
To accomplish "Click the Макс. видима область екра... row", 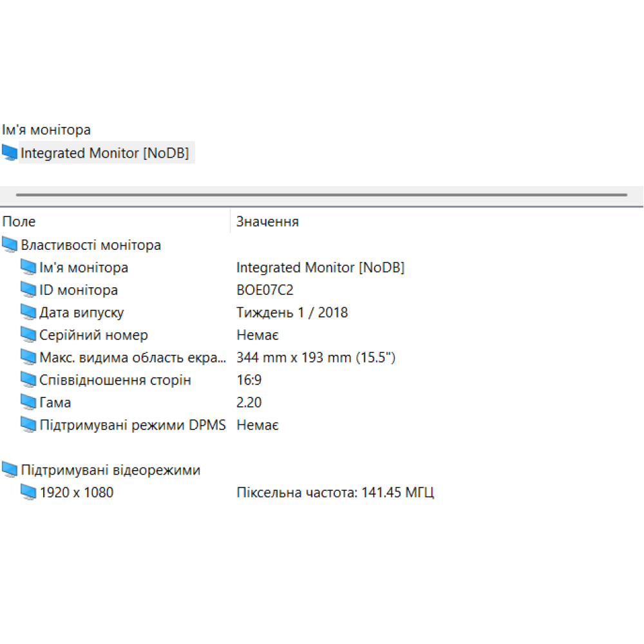I will point(132,357).
